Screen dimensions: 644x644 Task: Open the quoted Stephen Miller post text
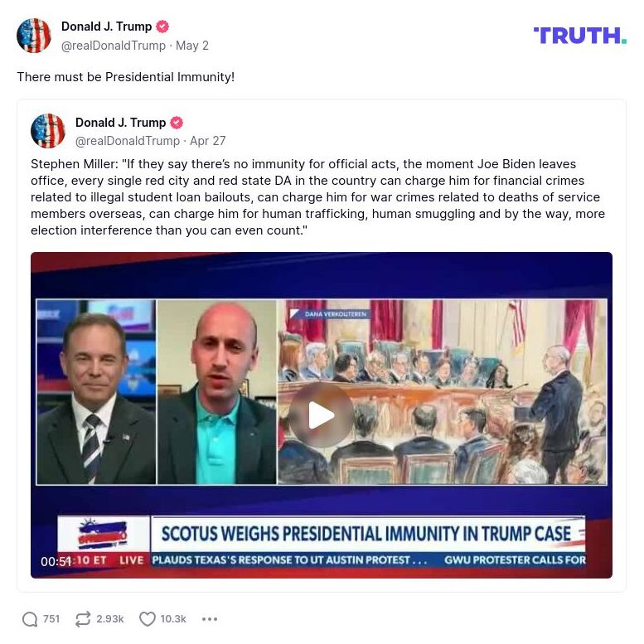click(x=318, y=197)
